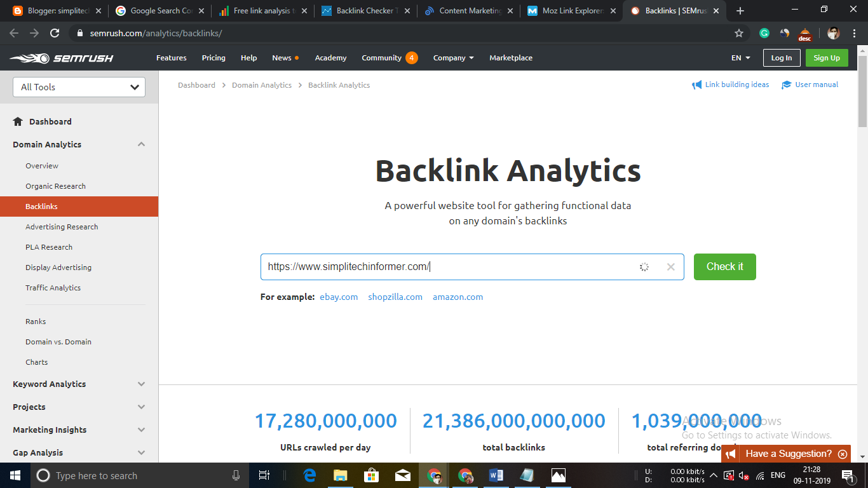This screenshot has width=868, height=488.
Task: Click the muted volume tray icon
Action: [x=743, y=475]
